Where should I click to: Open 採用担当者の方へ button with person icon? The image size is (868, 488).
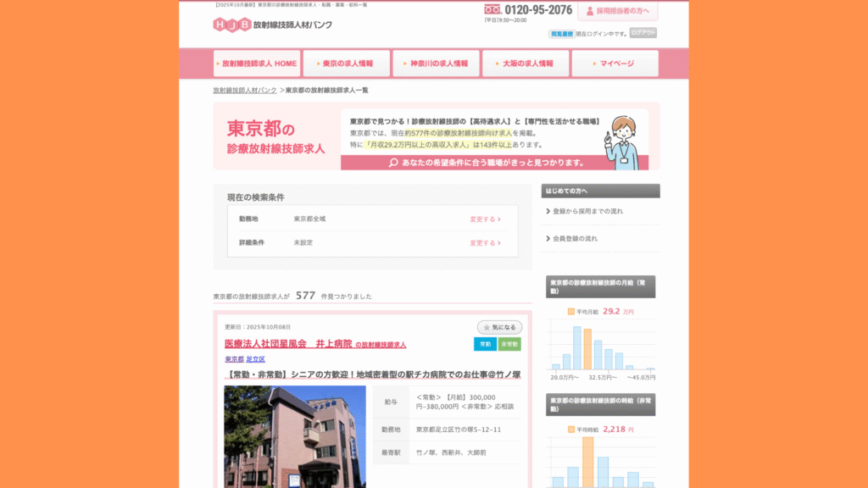[618, 11]
